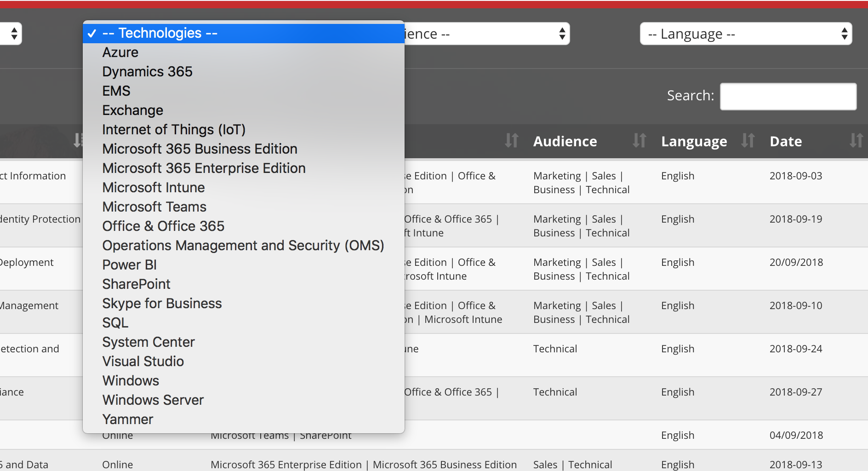Click date cell 2018-09-10

[x=796, y=305]
